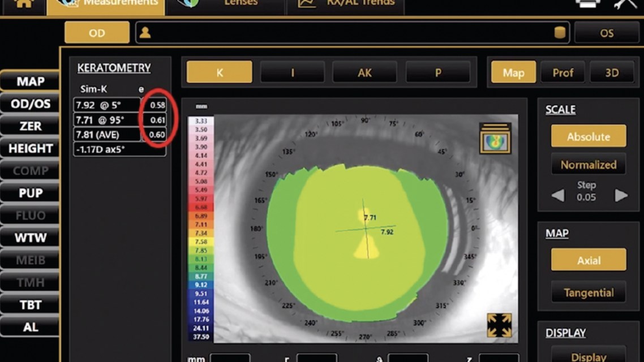644x362 pixels.
Task: Open the printer icon
Action: coord(588,3)
